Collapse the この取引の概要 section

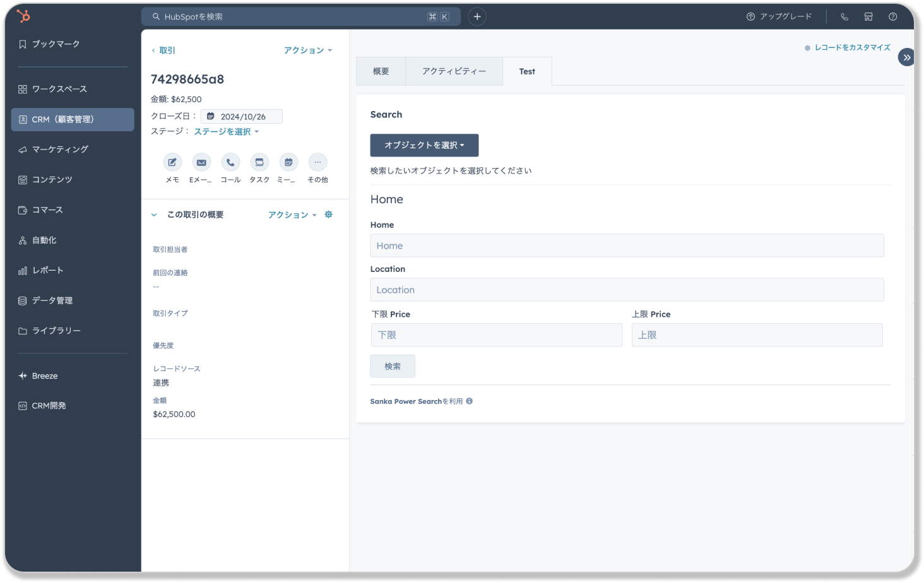pyautogui.click(x=154, y=215)
